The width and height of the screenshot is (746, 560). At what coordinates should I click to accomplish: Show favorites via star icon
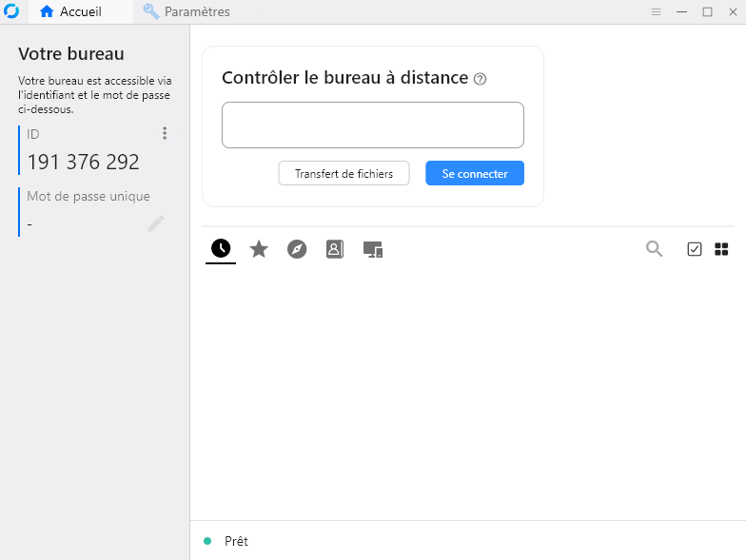(259, 249)
